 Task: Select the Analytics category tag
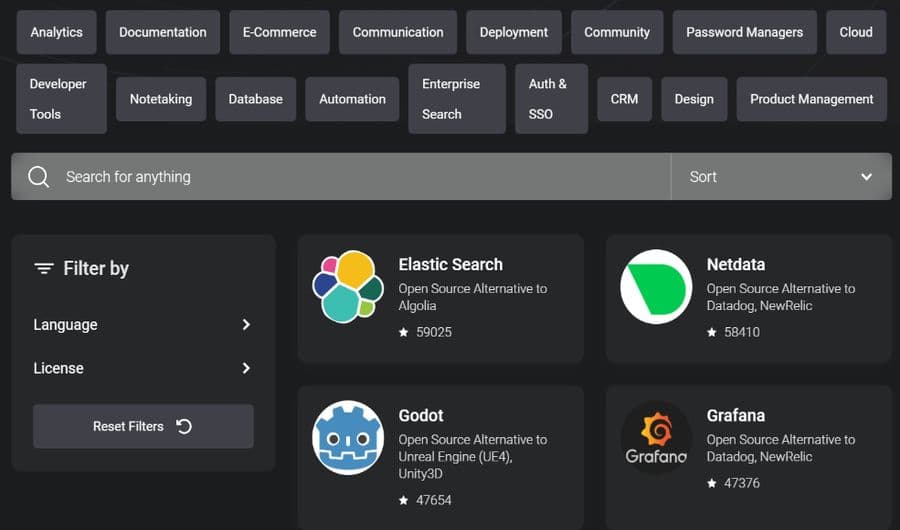click(56, 32)
